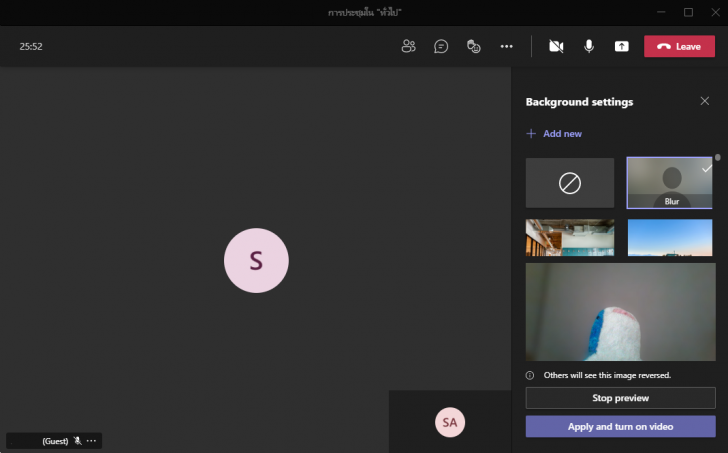Choose the blue sky background image

tap(670, 238)
